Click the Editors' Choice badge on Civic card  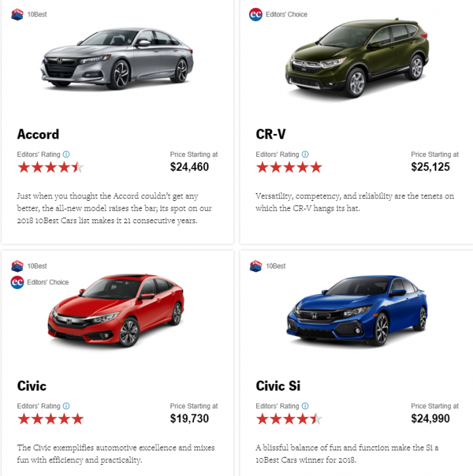click(17, 282)
